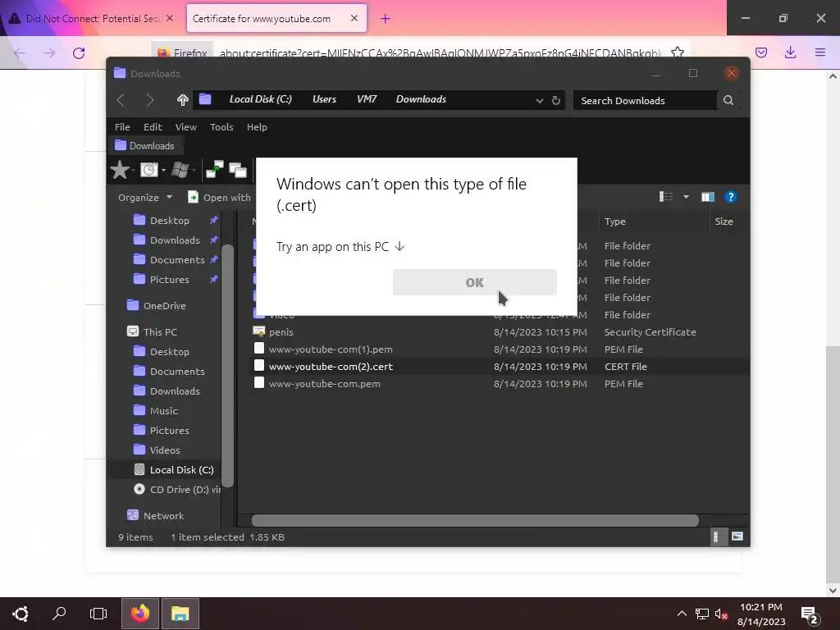Click the Search Downloads field
Image resolution: width=840 pixels, height=630 pixels.
[x=645, y=100]
